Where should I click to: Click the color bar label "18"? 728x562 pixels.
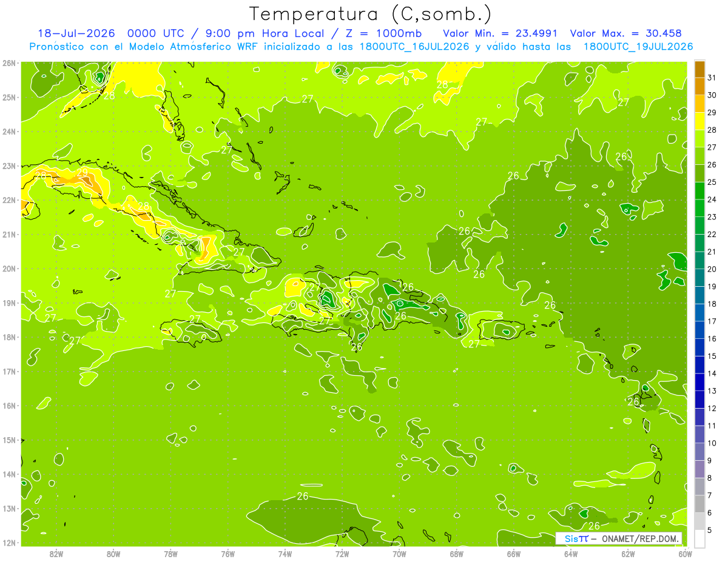click(x=712, y=304)
